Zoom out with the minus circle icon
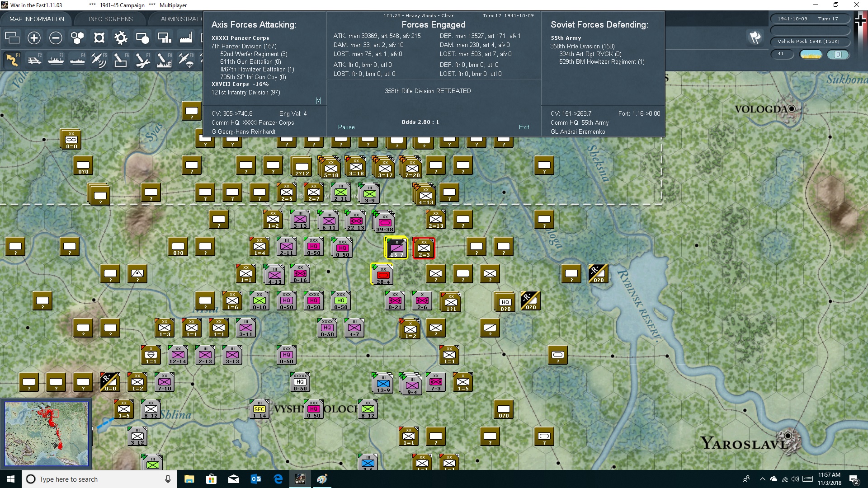The width and height of the screenshot is (868, 488). click(56, 38)
